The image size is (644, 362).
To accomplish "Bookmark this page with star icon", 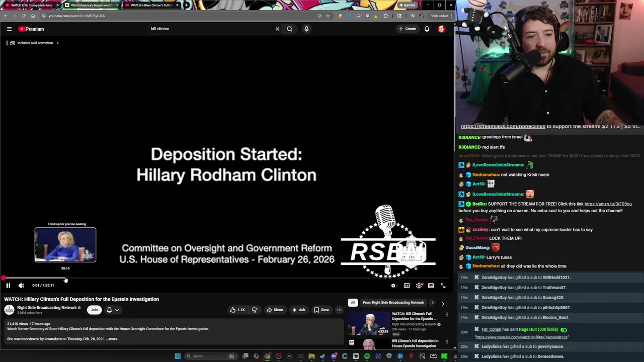I will 328,16.
